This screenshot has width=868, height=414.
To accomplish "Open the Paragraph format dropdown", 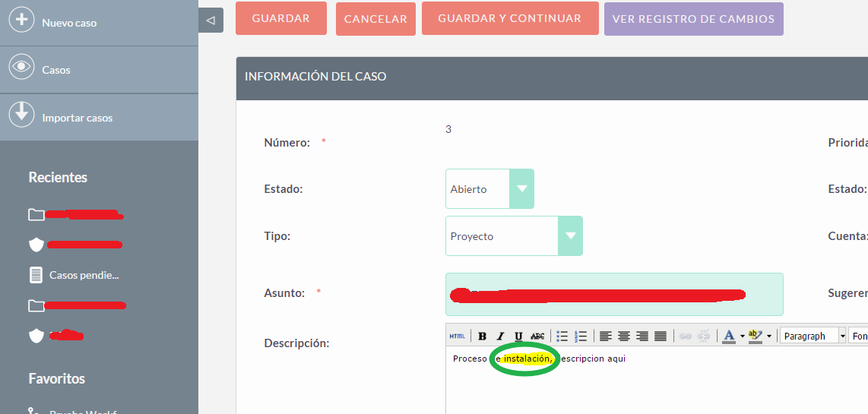I will click(x=813, y=336).
